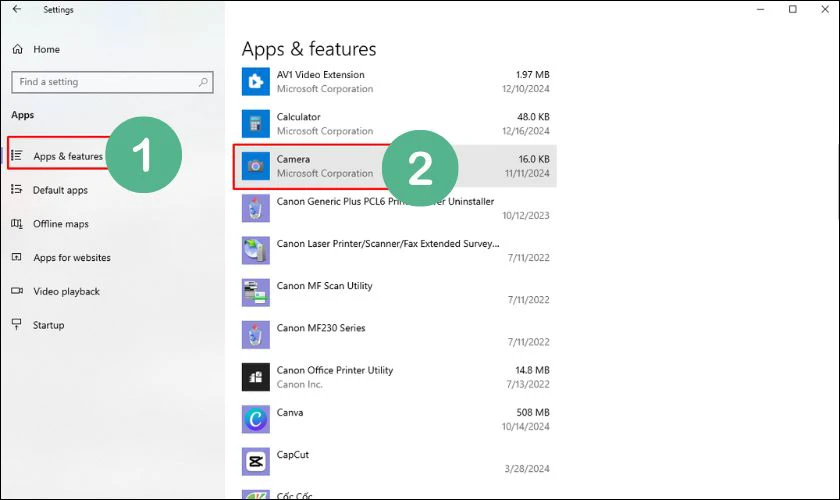The width and height of the screenshot is (840, 500).
Task: Click the Home icon in sidebar
Action: tap(18, 49)
